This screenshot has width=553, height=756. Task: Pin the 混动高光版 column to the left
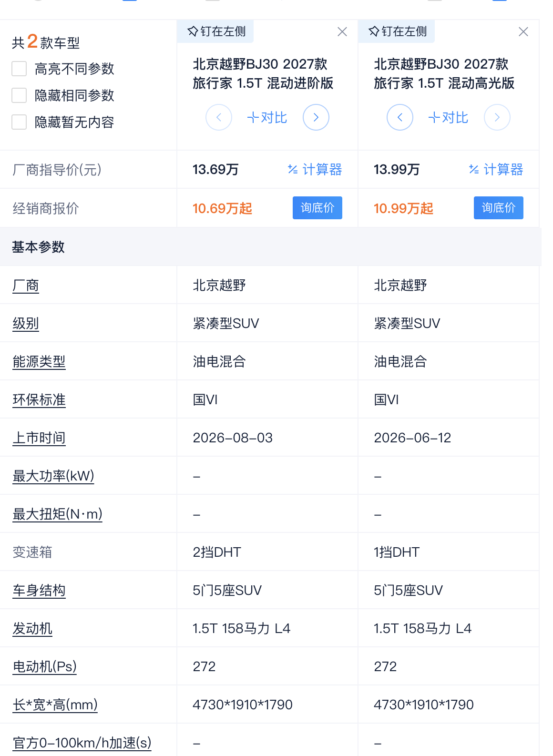pos(398,31)
